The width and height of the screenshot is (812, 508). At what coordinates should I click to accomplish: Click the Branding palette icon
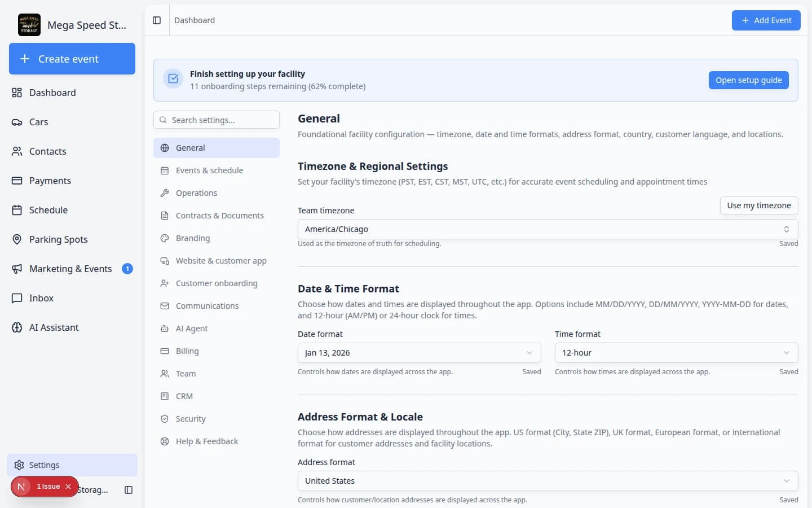(165, 238)
